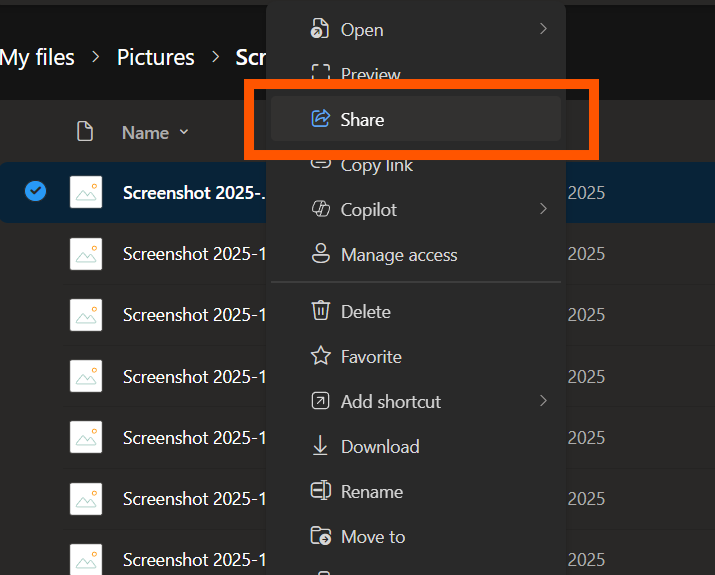Expand the Add shortcut submenu chevron

tap(543, 401)
